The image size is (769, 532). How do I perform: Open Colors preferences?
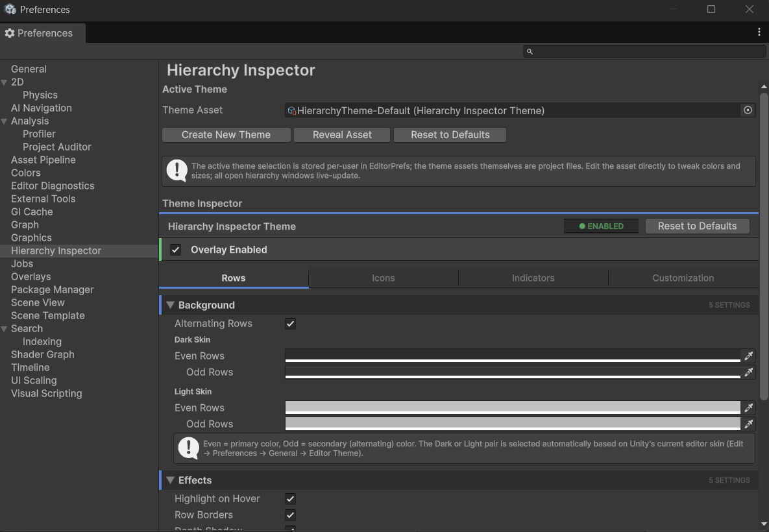coord(25,173)
